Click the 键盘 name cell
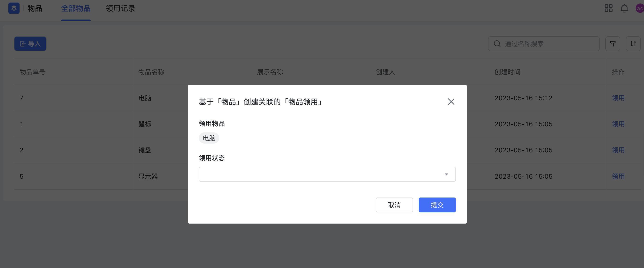644x268 pixels. pyautogui.click(x=145, y=150)
